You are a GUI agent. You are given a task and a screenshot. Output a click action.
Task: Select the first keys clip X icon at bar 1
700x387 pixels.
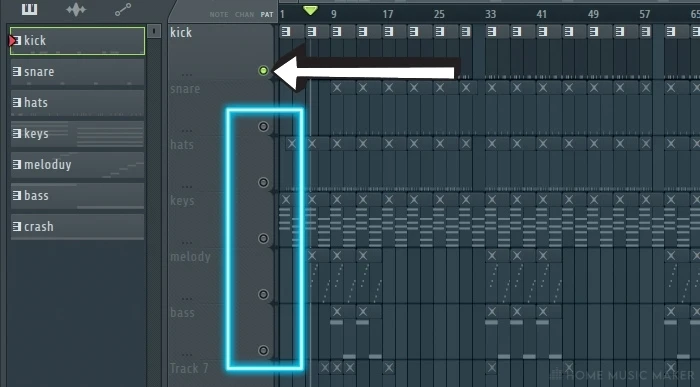[x=286, y=200]
